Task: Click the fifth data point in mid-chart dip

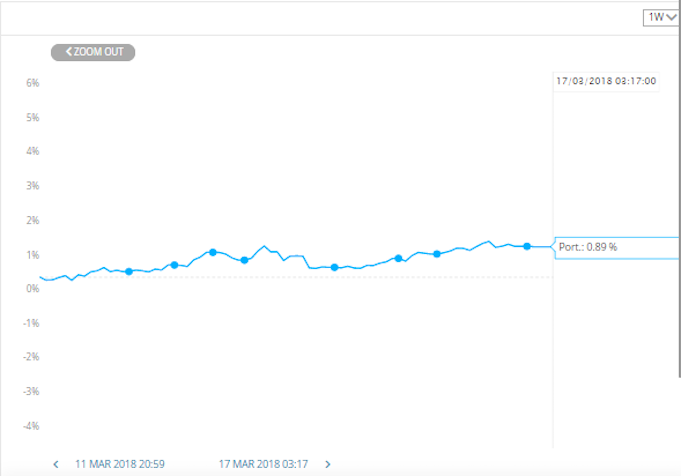Action: (x=334, y=268)
